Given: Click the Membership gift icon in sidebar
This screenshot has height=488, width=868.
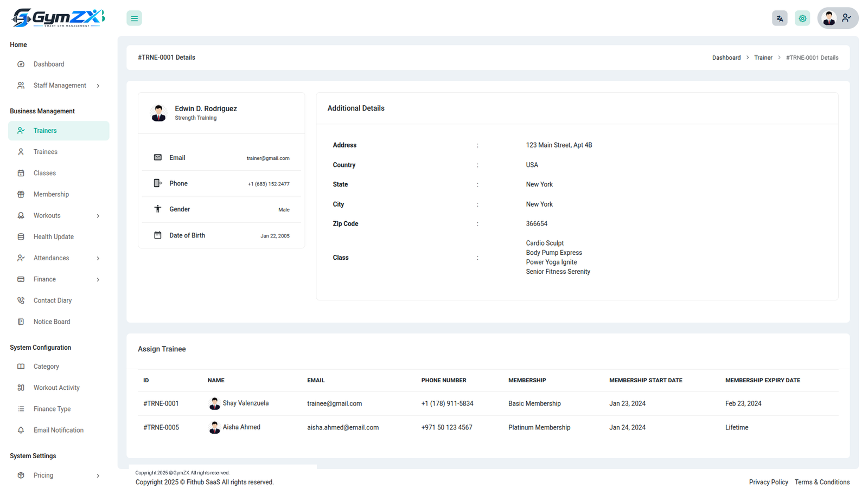Looking at the screenshot, I should [21, 194].
